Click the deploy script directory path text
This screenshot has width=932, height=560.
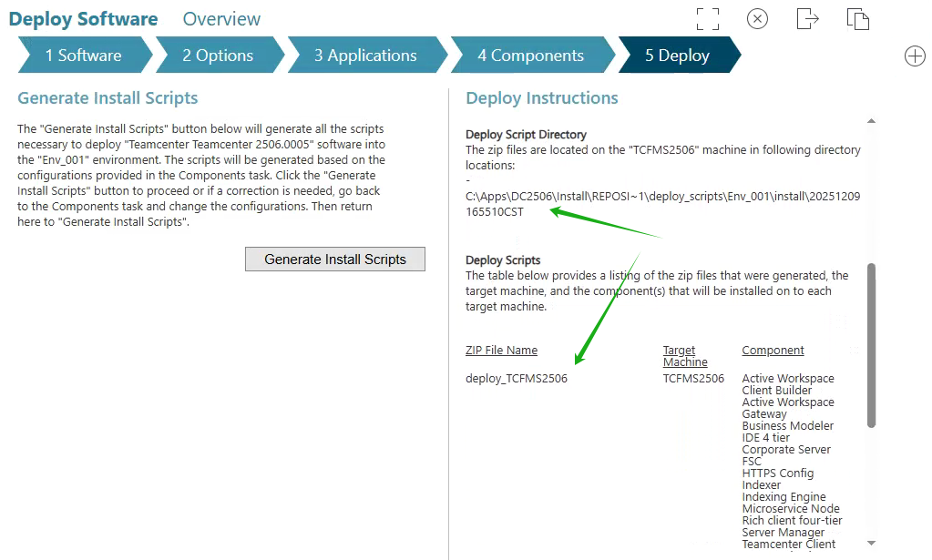pos(662,204)
